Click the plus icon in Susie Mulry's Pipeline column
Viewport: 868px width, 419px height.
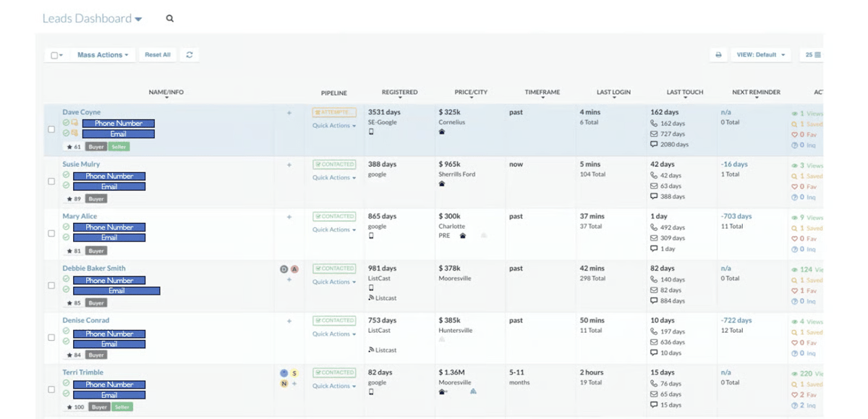[x=289, y=166]
